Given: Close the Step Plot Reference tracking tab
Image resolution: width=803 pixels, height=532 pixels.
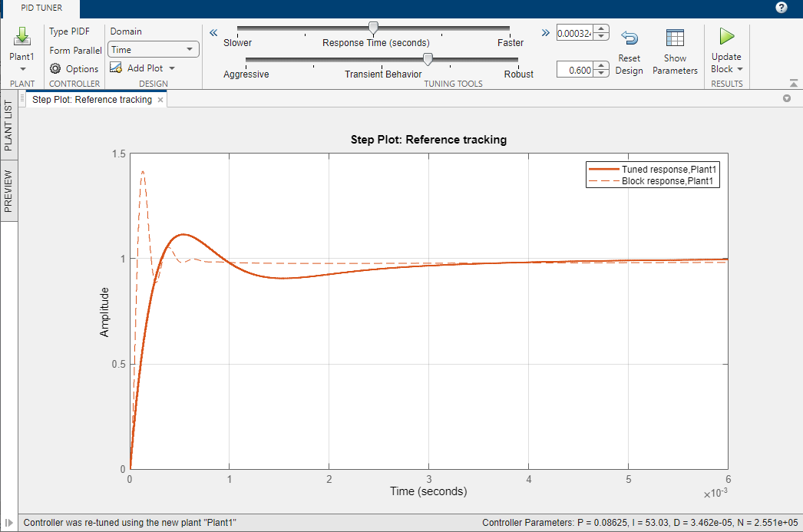Looking at the screenshot, I should (160, 100).
